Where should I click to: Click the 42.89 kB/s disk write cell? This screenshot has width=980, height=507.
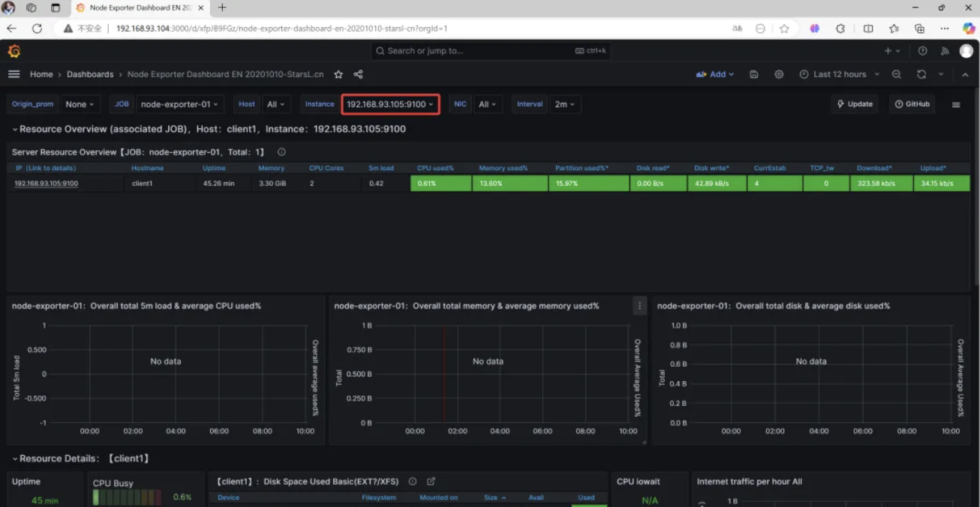pos(717,183)
